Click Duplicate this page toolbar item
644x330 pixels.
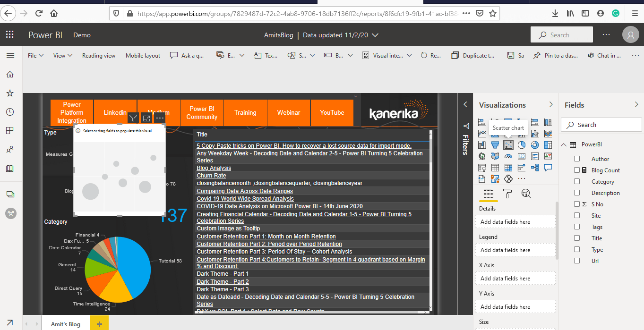pos(473,55)
